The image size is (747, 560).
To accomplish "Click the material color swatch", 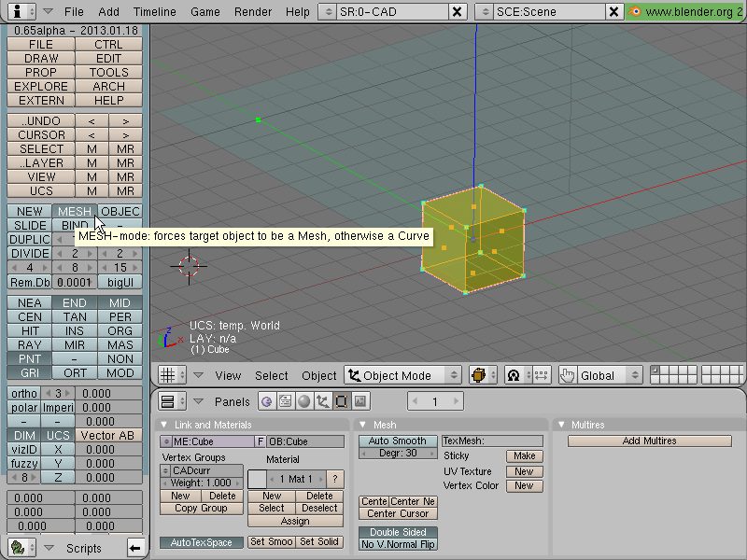I will 257,479.
